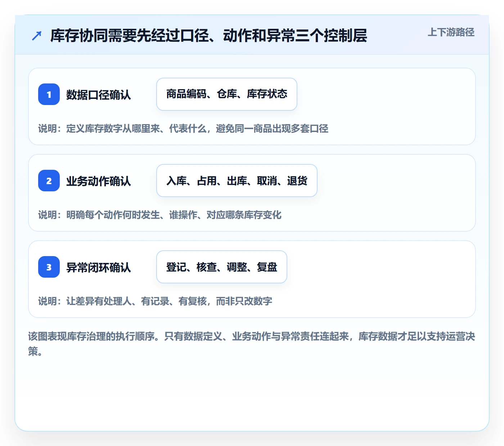This screenshot has height=446, width=504.
Task: Click the 入库、占用、出库、取消、退货 pill
Action: click(x=237, y=181)
